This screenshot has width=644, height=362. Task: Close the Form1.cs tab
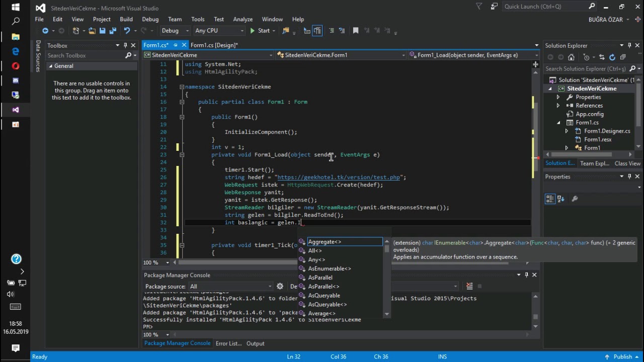pos(183,45)
